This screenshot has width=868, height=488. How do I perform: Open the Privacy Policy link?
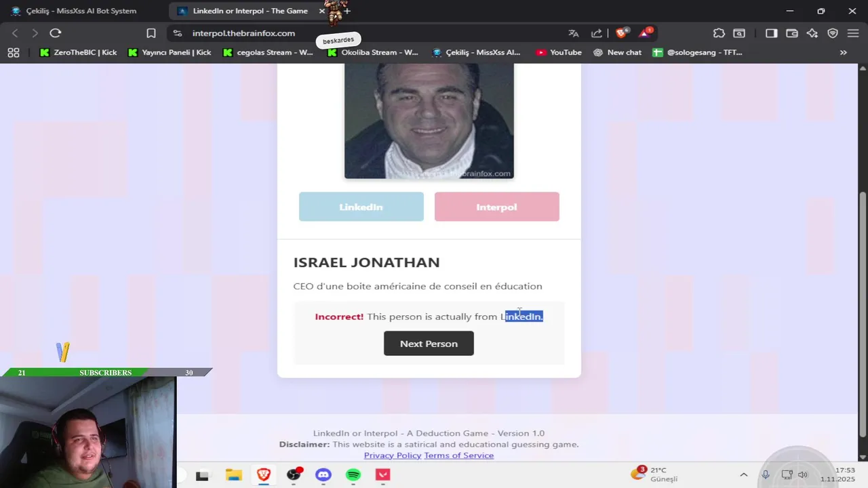tap(393, 455)
